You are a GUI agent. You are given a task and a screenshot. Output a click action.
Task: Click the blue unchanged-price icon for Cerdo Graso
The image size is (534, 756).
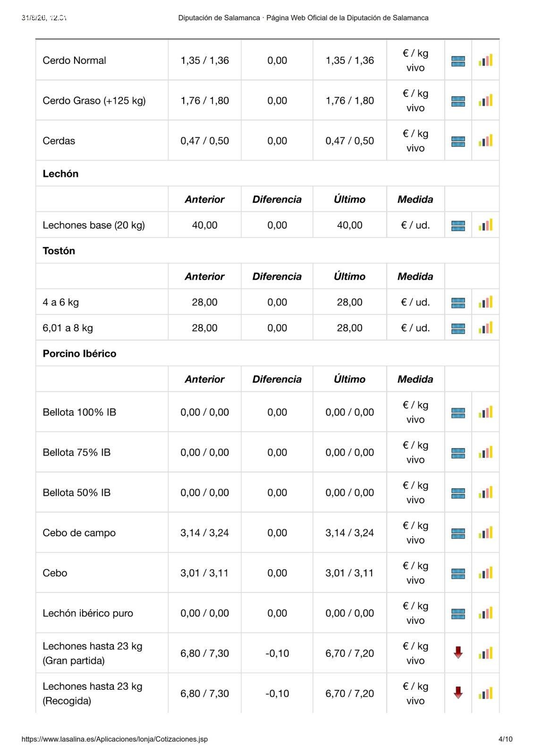coord(458,101)
